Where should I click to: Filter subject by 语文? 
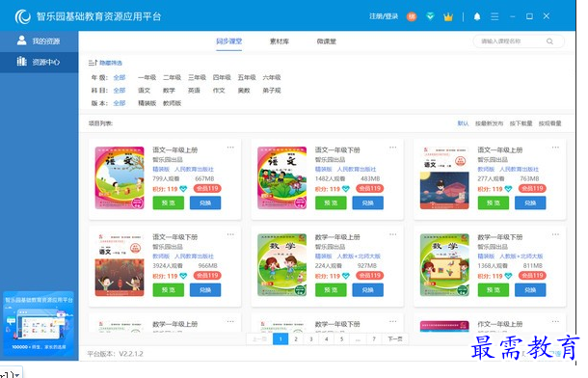pyautogui.click(x=144, y=91)
